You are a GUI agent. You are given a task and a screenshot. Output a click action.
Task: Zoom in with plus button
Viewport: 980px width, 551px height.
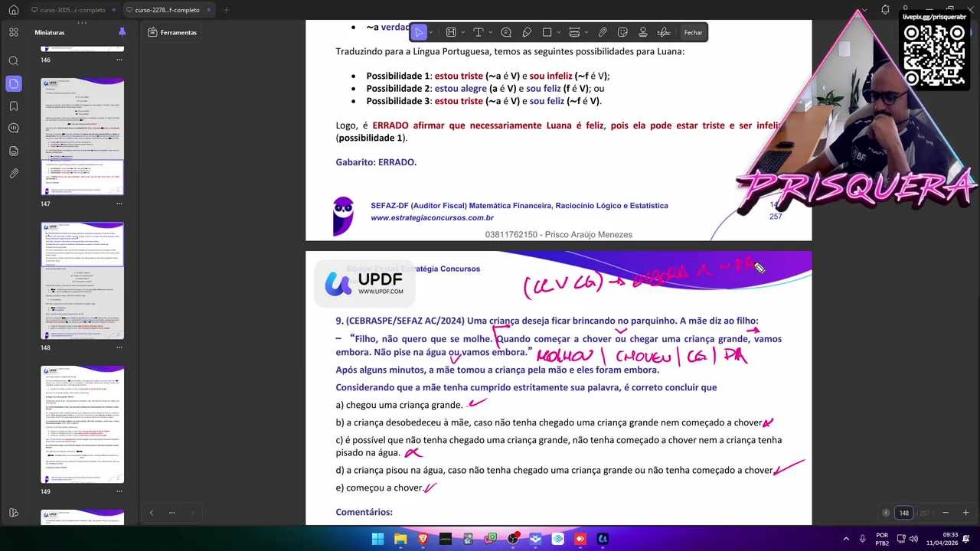point(965,513)
